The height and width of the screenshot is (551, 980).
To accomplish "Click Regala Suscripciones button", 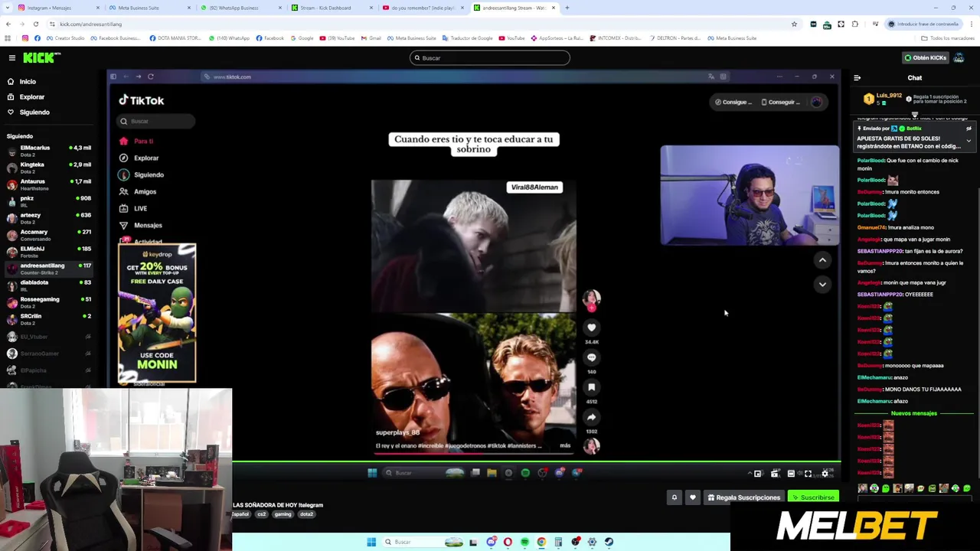I will click(744, 497).
